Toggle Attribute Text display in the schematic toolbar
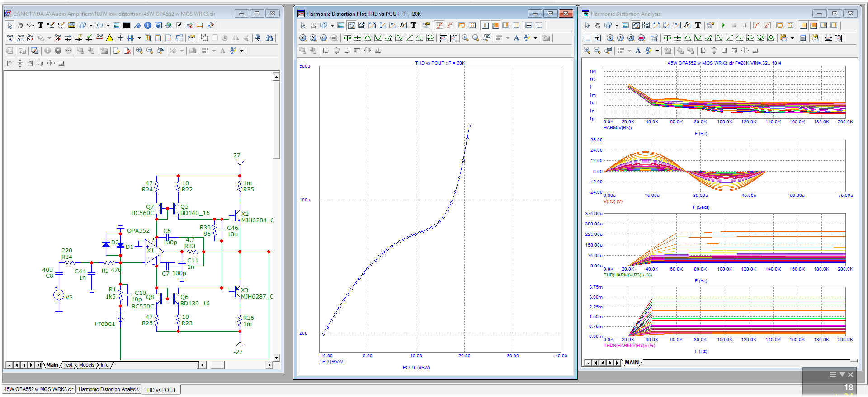Viewport: 868px width, 397px height. click(10, 38)
